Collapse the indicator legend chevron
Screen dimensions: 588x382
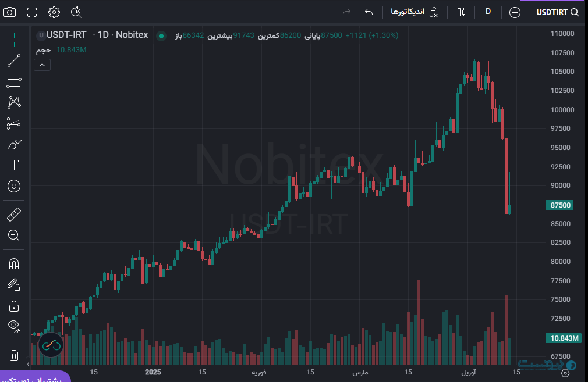pos(42,65)
